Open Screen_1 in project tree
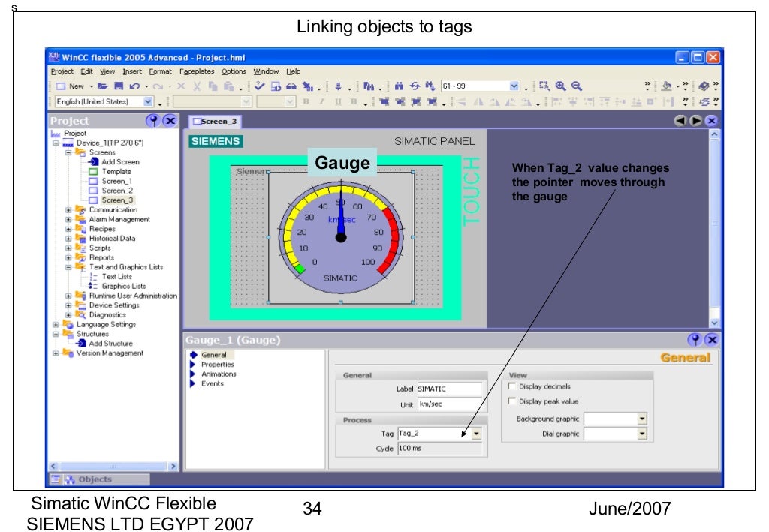This screenshot has width=769, height=532. (116, 182)
